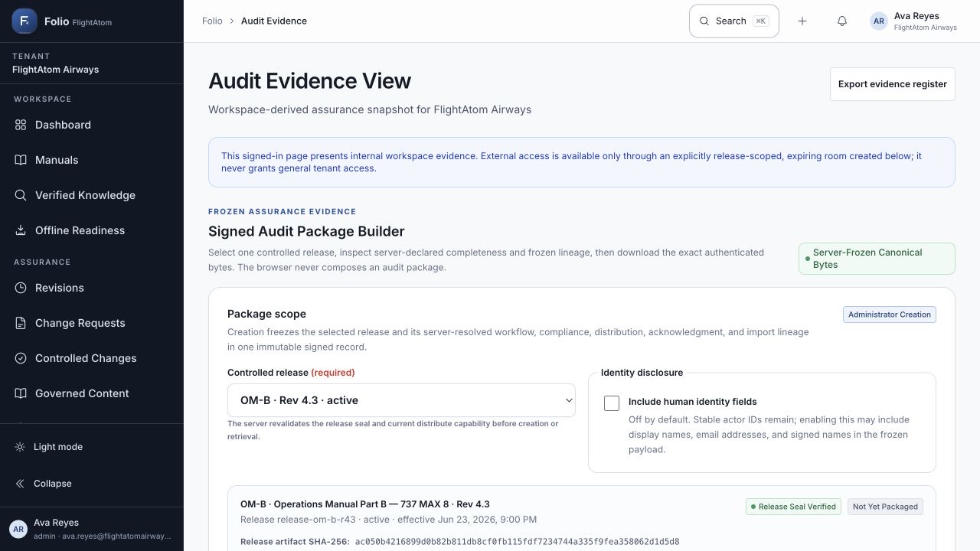The width and height of the screenshot is (980, 551).
Task: Click the Release release-om-b-r43 details line
Action: (x=388, y=520)
